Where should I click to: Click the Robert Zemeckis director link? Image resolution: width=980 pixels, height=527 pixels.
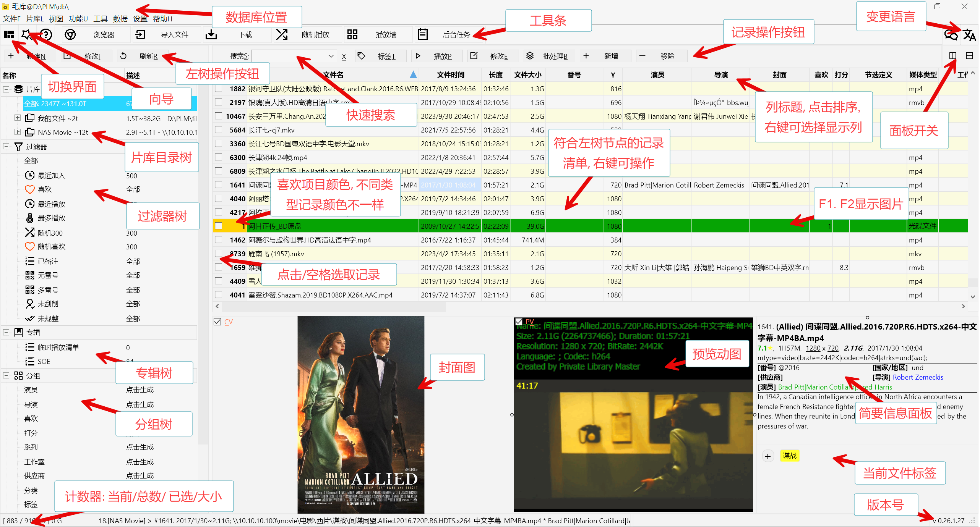918,377
